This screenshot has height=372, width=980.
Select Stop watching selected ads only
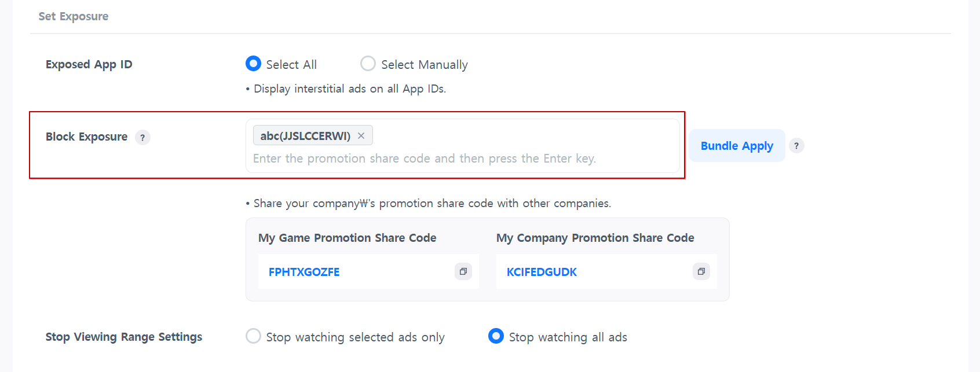pos(253,336)
